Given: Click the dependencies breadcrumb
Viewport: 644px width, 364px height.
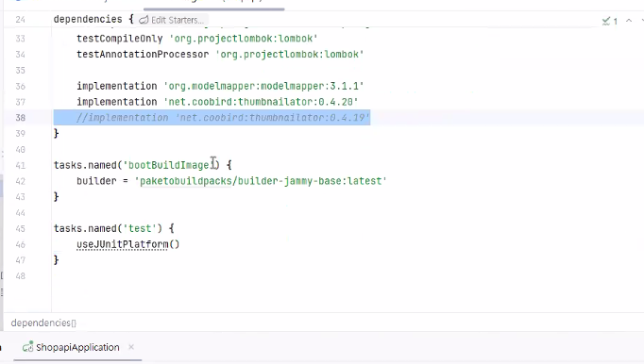Looking at the screenshot, I should coord(43,323).
